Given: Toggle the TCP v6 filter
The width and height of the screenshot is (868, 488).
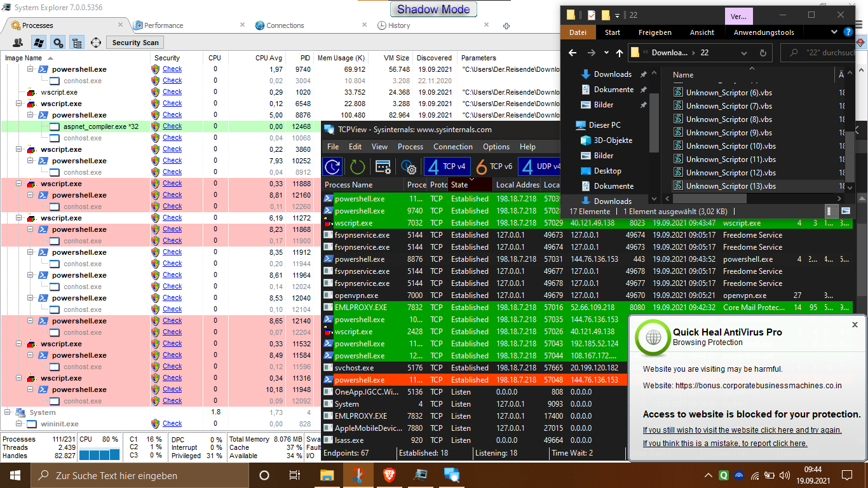Looking at the screenshot, I should click(x=494, y=166).
